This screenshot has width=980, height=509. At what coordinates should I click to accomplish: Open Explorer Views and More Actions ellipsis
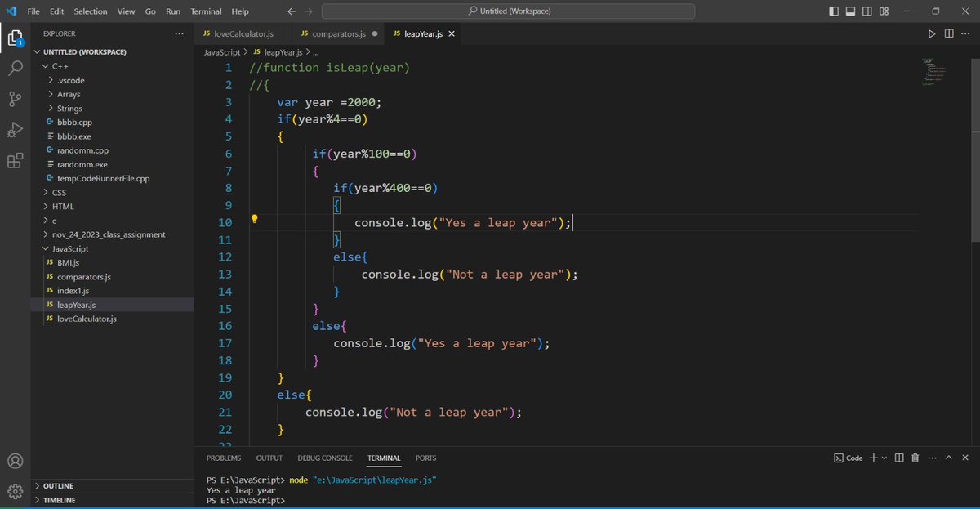[180, 33]
